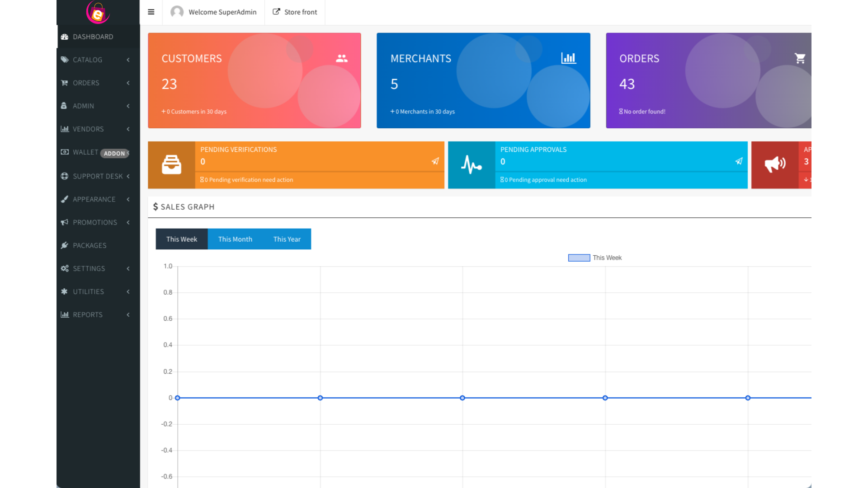Click the SuperAdmin avatar icon
This screenshot has width=868, height=488.
pos(177,12)
